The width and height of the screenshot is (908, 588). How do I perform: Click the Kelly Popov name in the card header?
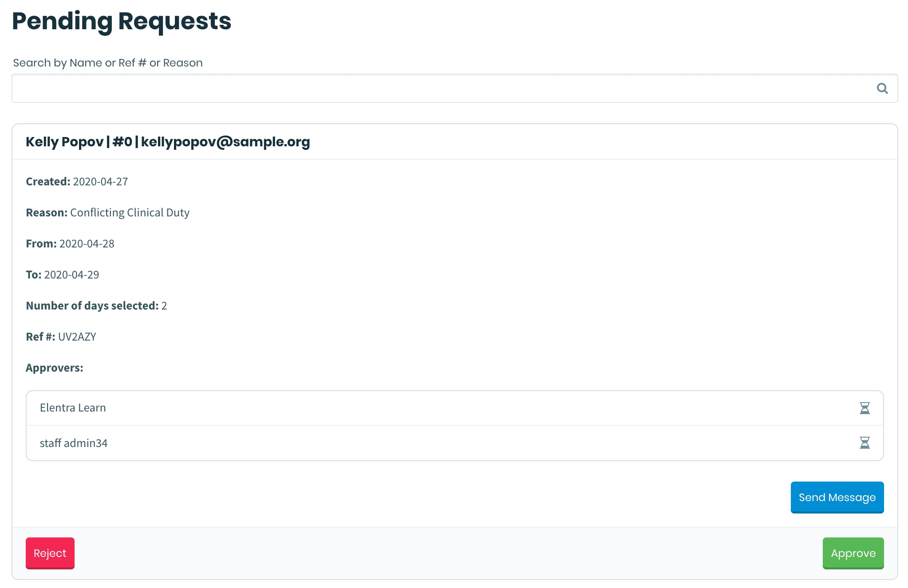coord(64,142)
